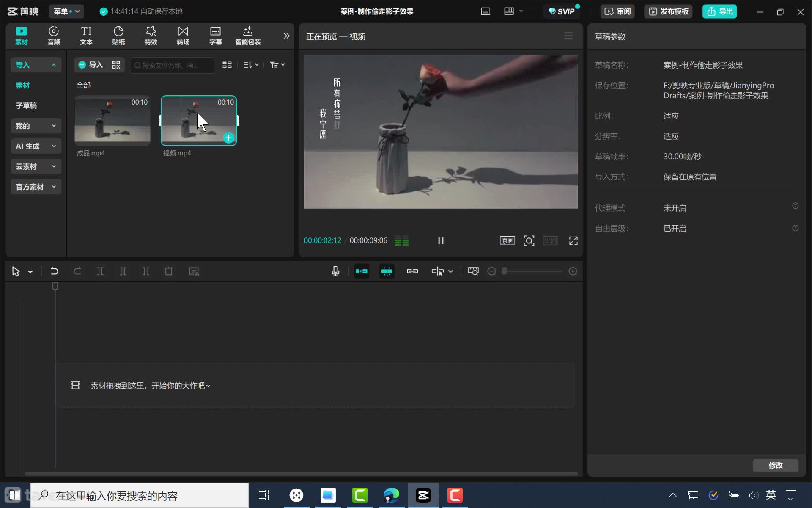Click the delete-left trim tool
Screen dimensions: 812x508
123,271
